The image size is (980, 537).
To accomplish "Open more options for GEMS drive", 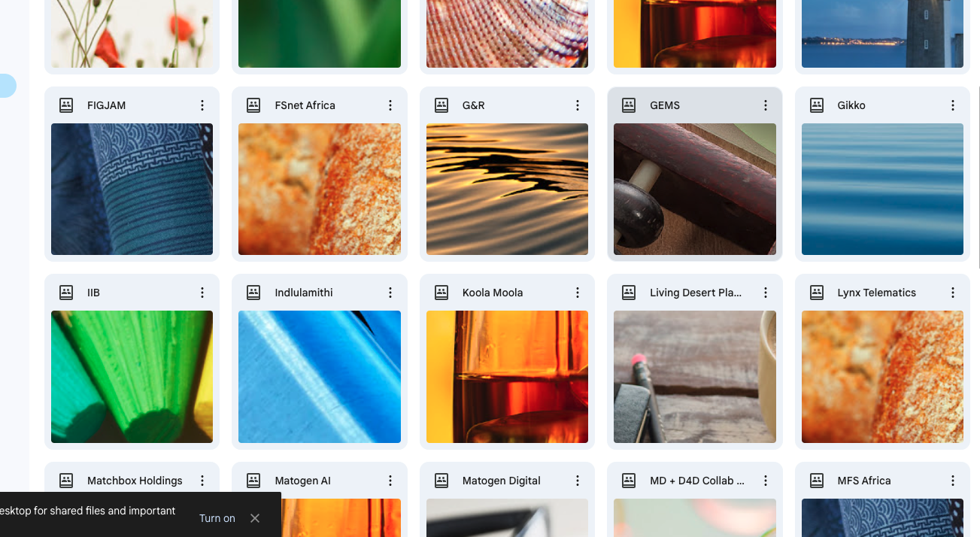I will pyautogui.click(x=765, y=105).
